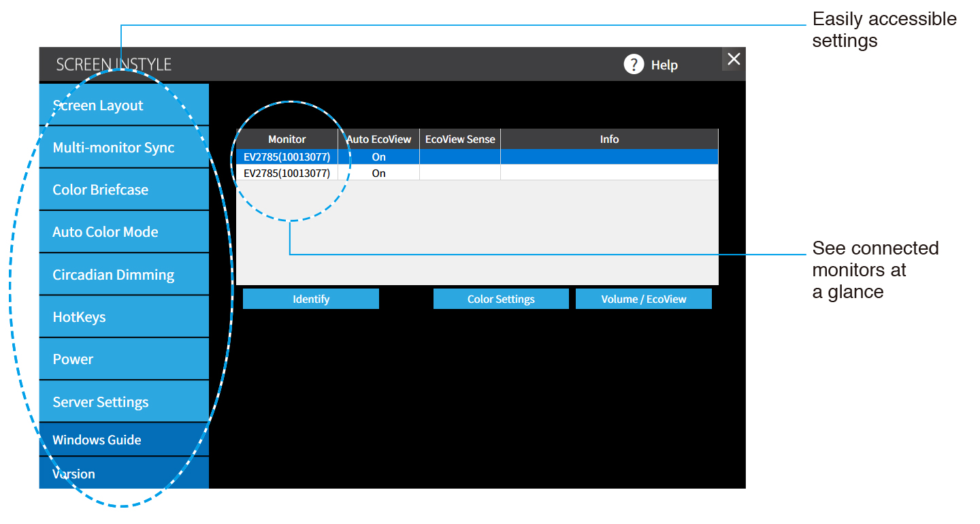Click the EcoView Sense column header
Viewport: 980px width, 524px height.
460,140
